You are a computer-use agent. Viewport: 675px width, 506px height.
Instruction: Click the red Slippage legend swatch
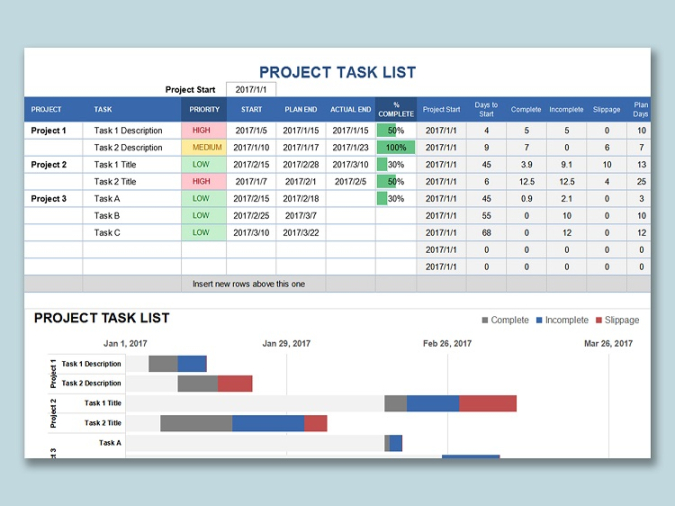point(599,320)
